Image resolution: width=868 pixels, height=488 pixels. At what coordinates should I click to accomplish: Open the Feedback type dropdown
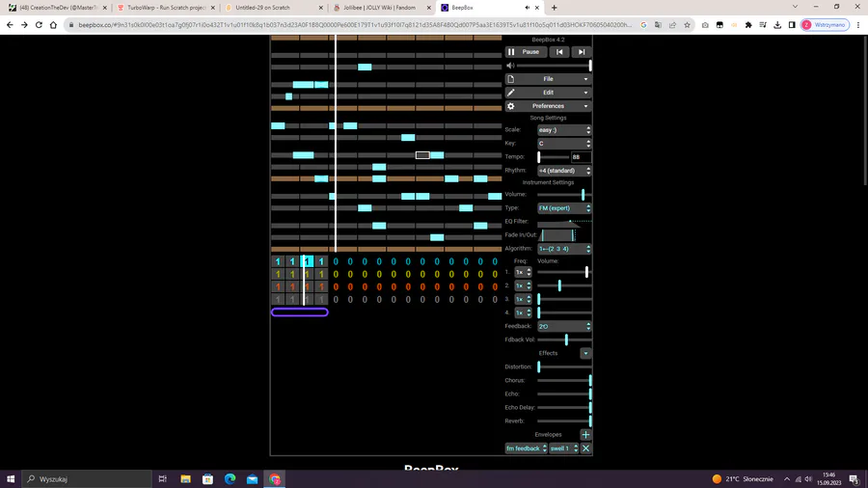pyautogui.click(x=564, y=326)
